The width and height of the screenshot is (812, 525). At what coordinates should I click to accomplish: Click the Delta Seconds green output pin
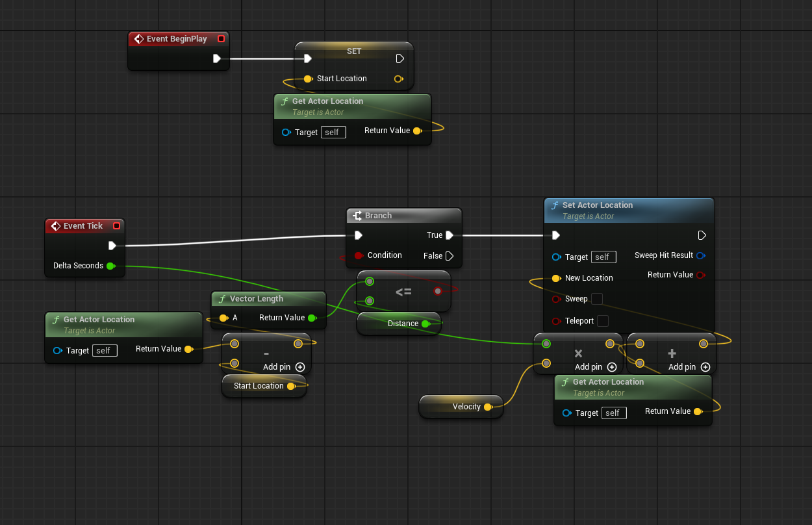(110, 266)
